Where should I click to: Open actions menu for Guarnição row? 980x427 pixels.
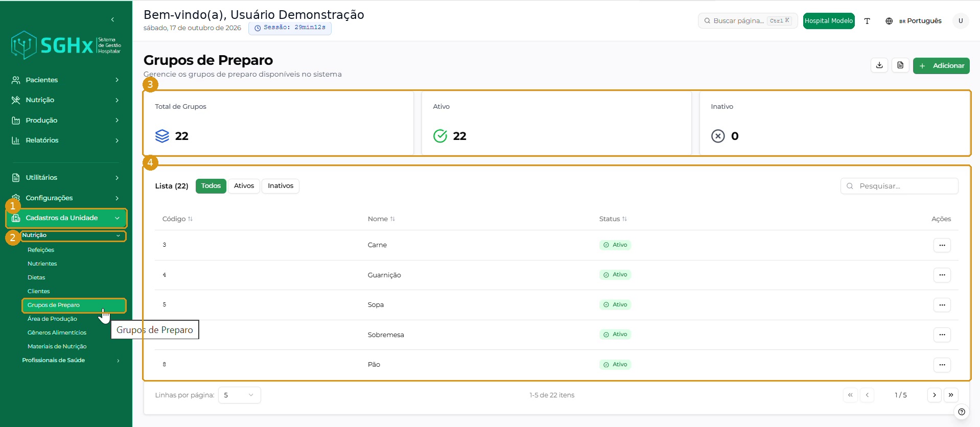(x=942, y=275)
